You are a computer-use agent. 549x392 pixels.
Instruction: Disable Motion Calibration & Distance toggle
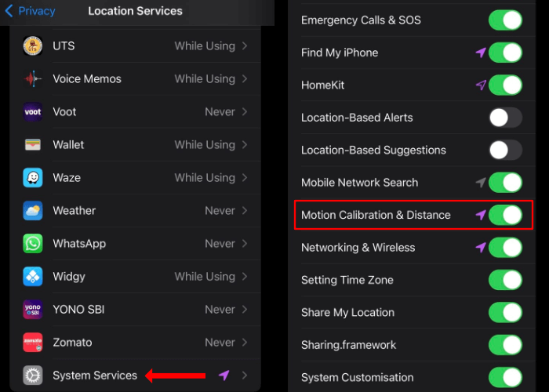[505, 215]
